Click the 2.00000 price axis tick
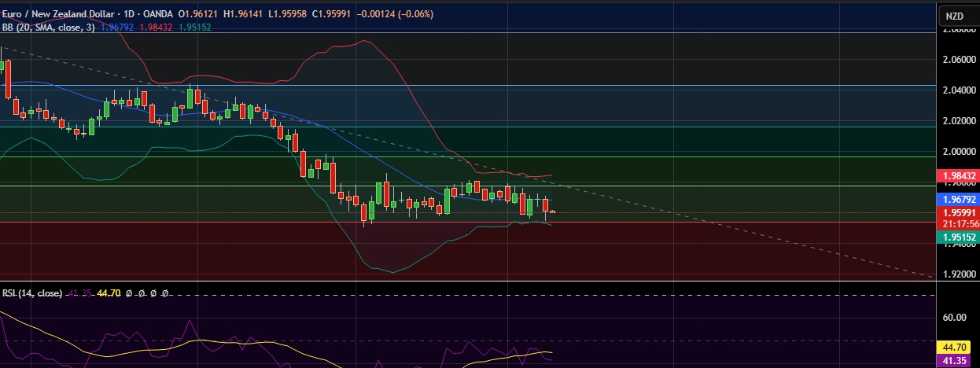This screenshot has height=368, width=980. [960, 151]
